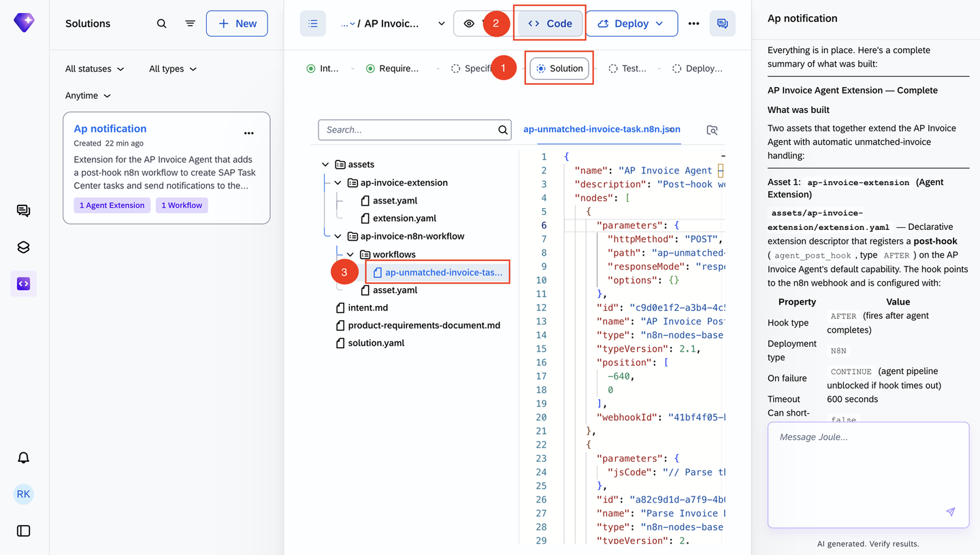Expand the AP Invoic... breadcrumb dropdown
This screenshot has height=555, width=980.
(x=441, y=23)
